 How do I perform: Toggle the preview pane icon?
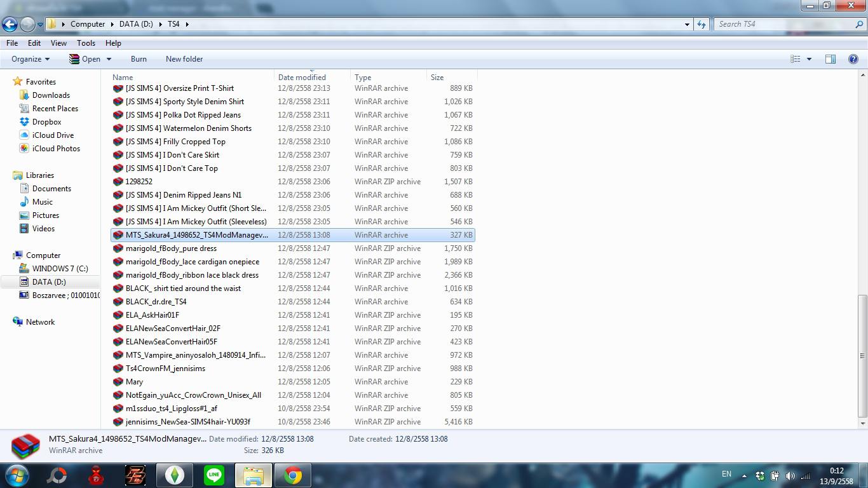tap(830, 59)
